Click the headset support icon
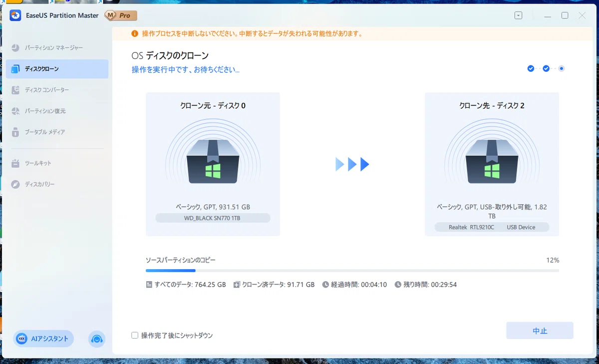The width and height of the screenshot is (599, 364). click(97, 339)
